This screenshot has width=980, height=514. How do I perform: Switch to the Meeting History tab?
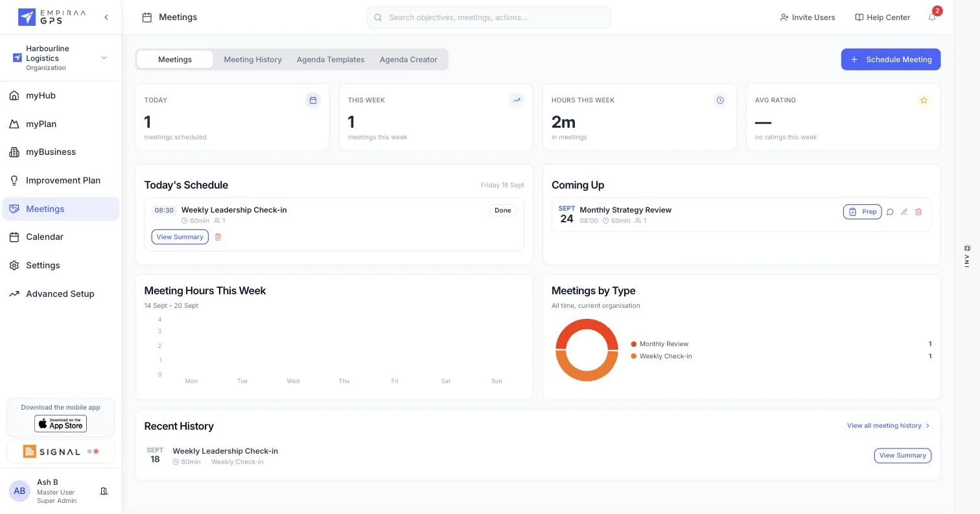point(253,59)
